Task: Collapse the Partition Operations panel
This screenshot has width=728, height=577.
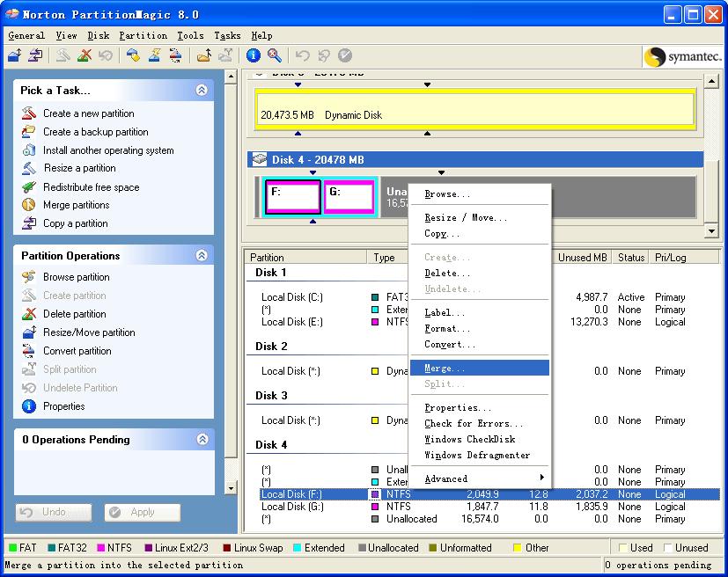Action: [x=202, y=255]
